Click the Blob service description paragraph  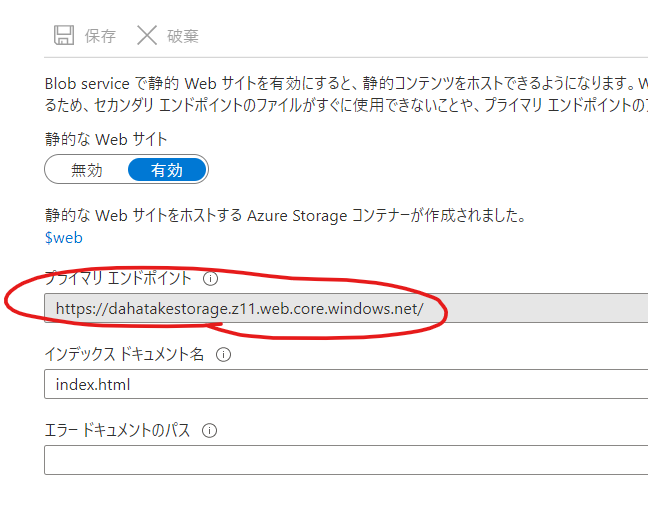pos(346,94)
